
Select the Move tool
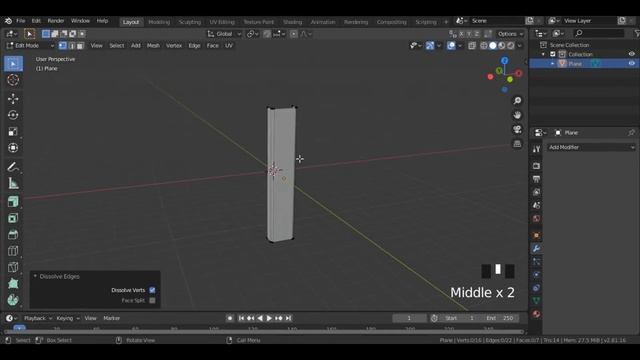point(13,99)
